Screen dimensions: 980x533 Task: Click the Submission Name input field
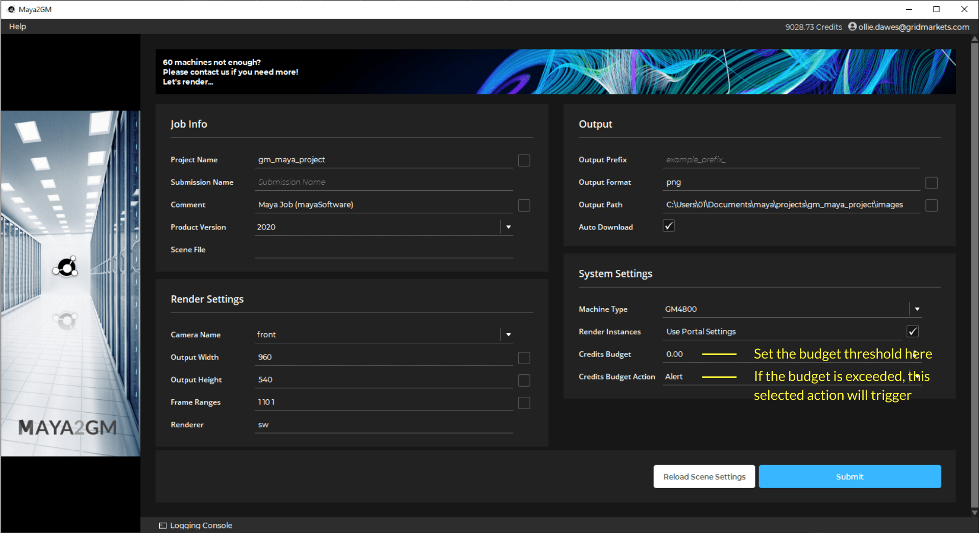pos(383,182)
